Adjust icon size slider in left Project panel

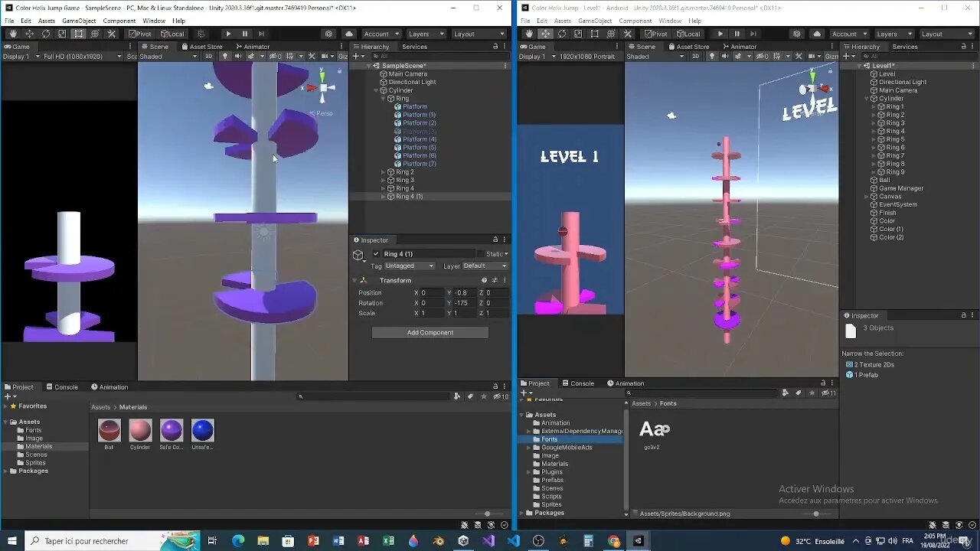487,514
